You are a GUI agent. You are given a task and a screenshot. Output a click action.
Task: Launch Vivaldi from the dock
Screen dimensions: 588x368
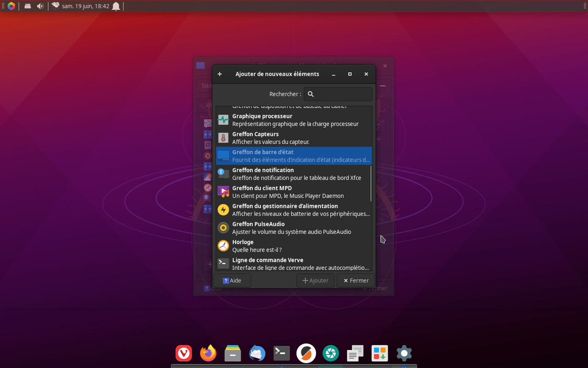tap(184, 353)
